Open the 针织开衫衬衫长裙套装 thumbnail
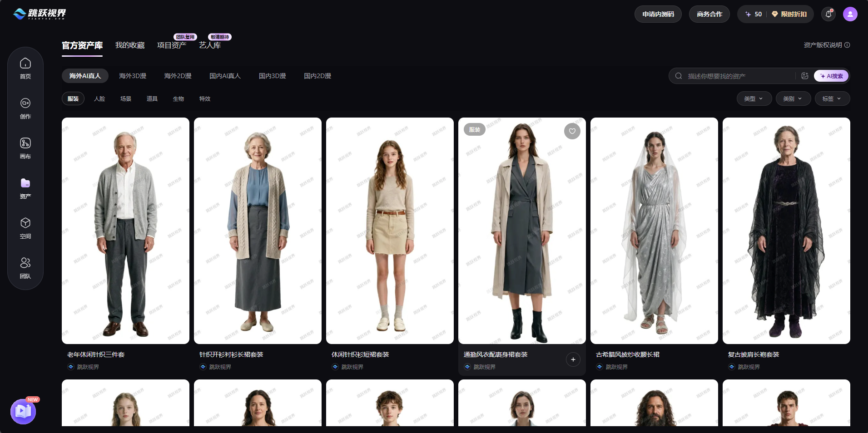The width and height of the screenshot is (868, 433). click(x=258, y=231)
